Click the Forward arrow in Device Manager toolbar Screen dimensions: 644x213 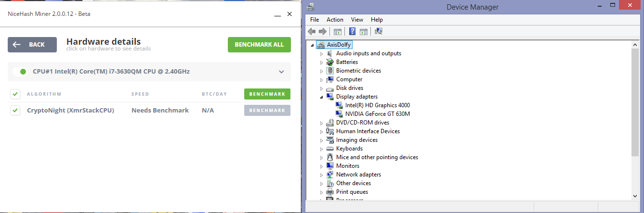[322, 31]
